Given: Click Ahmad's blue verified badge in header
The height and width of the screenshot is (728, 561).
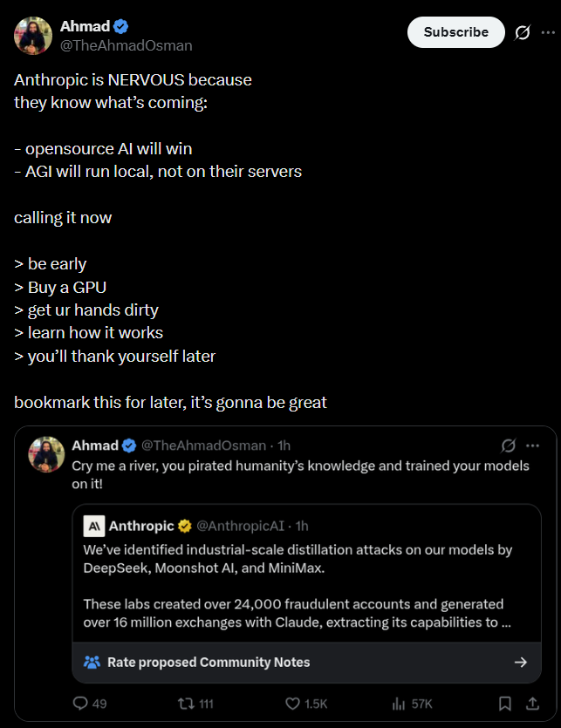Looking at the screenshot, I should tap(121, 27).
